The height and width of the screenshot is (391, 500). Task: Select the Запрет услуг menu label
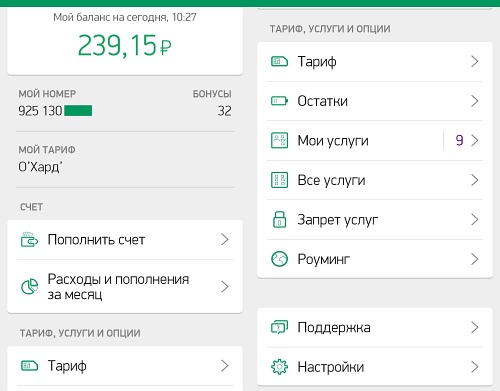pyautogui.click(x=338, y=220)
